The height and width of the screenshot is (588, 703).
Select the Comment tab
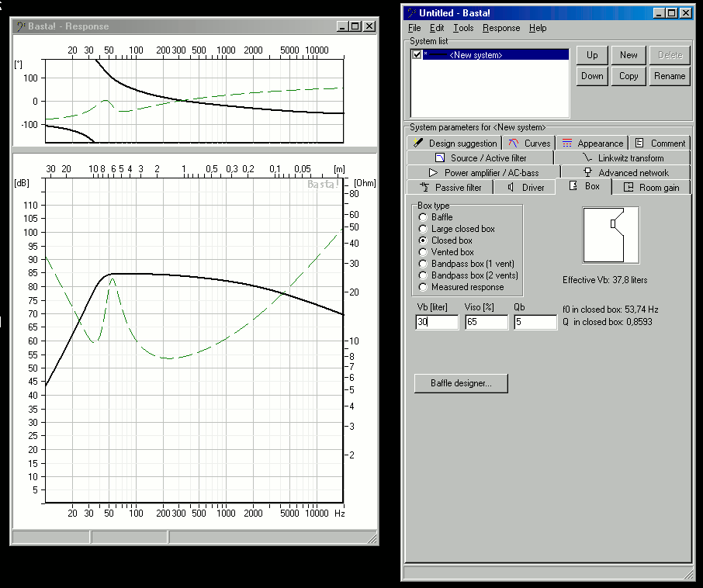660,143
